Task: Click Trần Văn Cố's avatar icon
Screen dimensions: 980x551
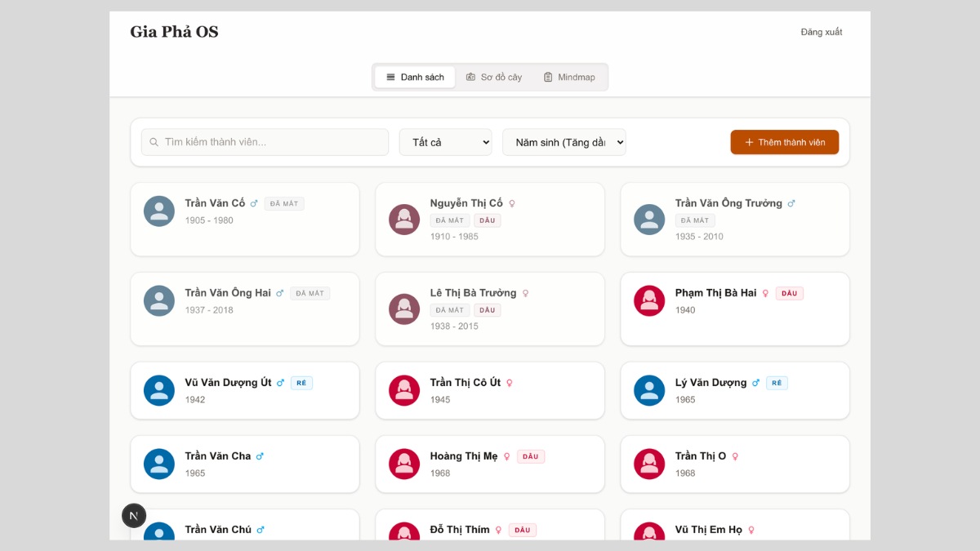Action: click(x=159, y=211)
